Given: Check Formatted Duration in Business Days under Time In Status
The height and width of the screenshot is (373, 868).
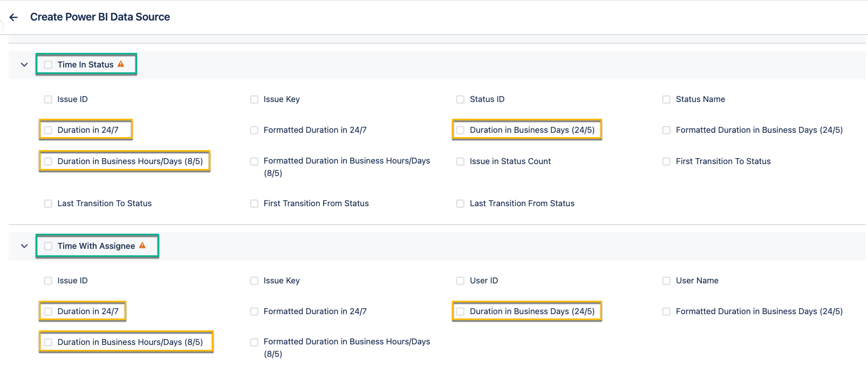Looking at the screenshot, I should tap(666, 130).
